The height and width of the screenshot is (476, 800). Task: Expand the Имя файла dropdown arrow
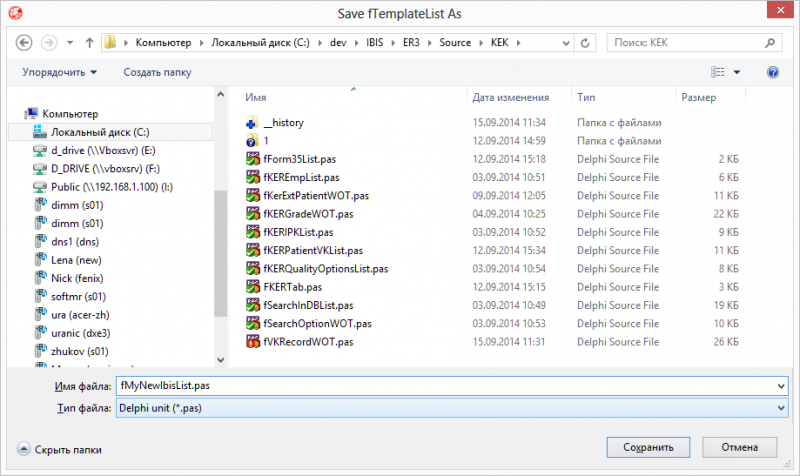coord(779,385)
